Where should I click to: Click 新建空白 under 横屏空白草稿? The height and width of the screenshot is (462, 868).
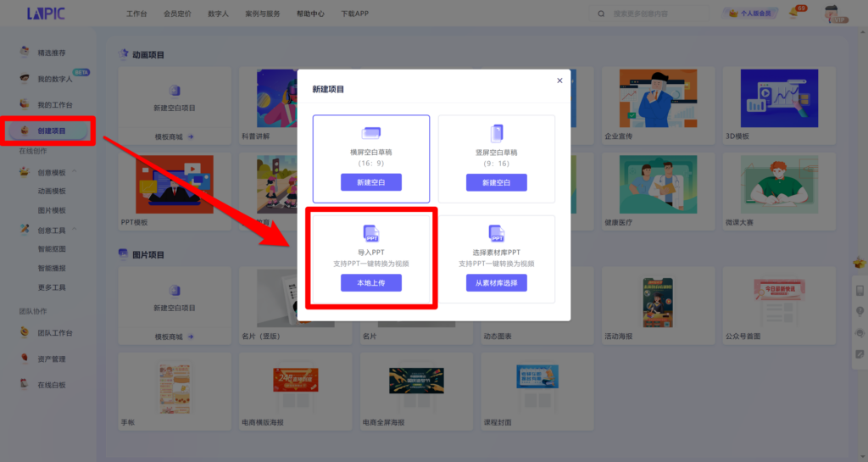370,182
